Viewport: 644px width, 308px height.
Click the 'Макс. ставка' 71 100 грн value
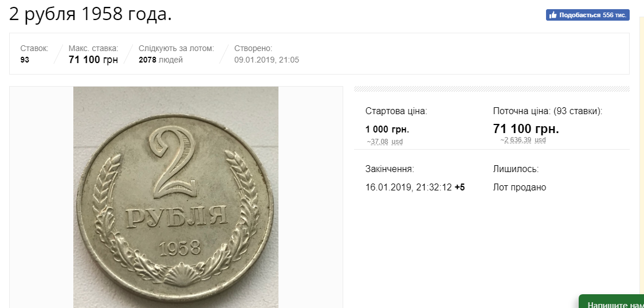point(93,60)
